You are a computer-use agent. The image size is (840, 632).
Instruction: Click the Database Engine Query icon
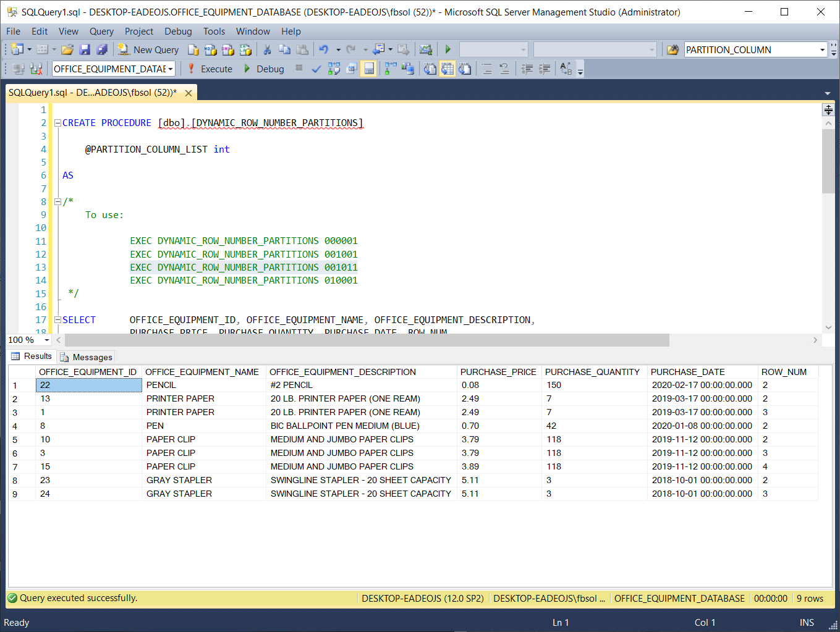[193, 50]
